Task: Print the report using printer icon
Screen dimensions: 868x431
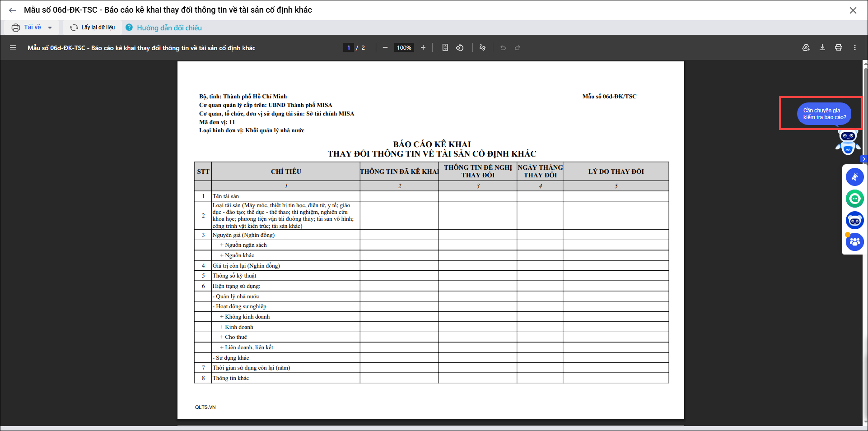Action: (x=839, y=47)
